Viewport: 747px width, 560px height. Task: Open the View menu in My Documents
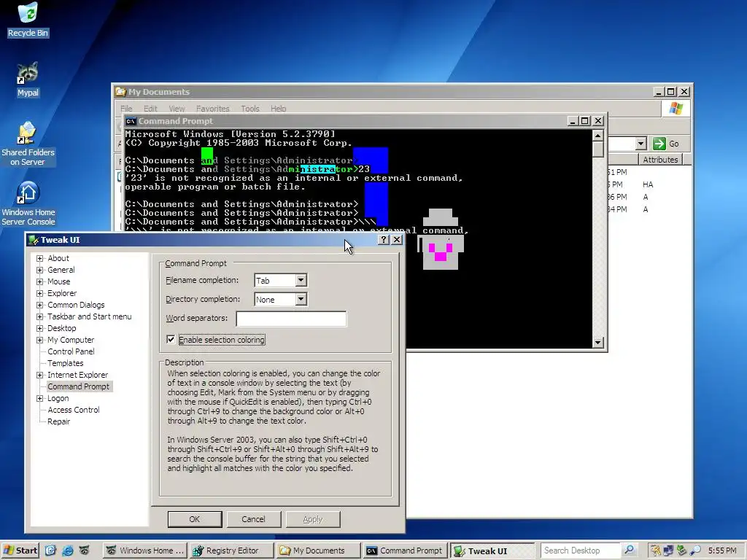pyautogui.click(x=177, y=109)
